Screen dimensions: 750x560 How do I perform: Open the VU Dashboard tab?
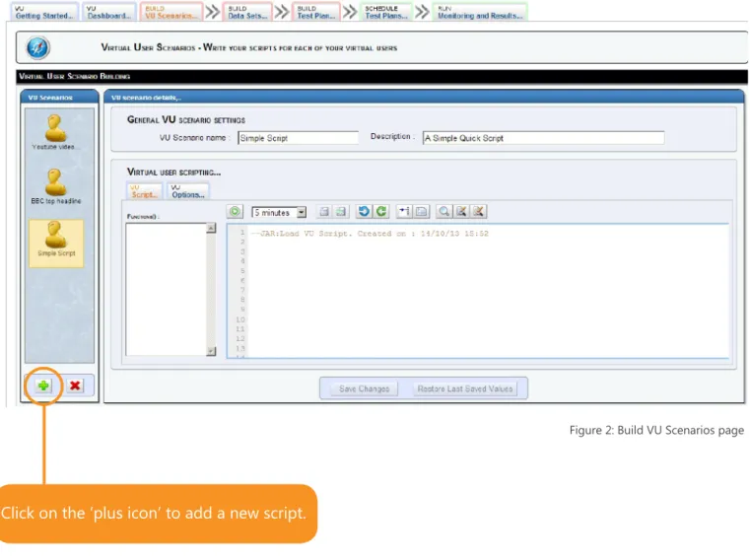coord(109,12)
